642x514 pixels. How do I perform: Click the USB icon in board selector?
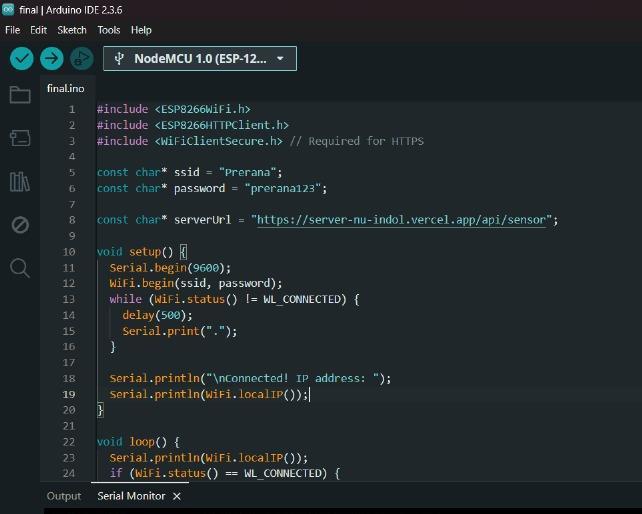119,59
